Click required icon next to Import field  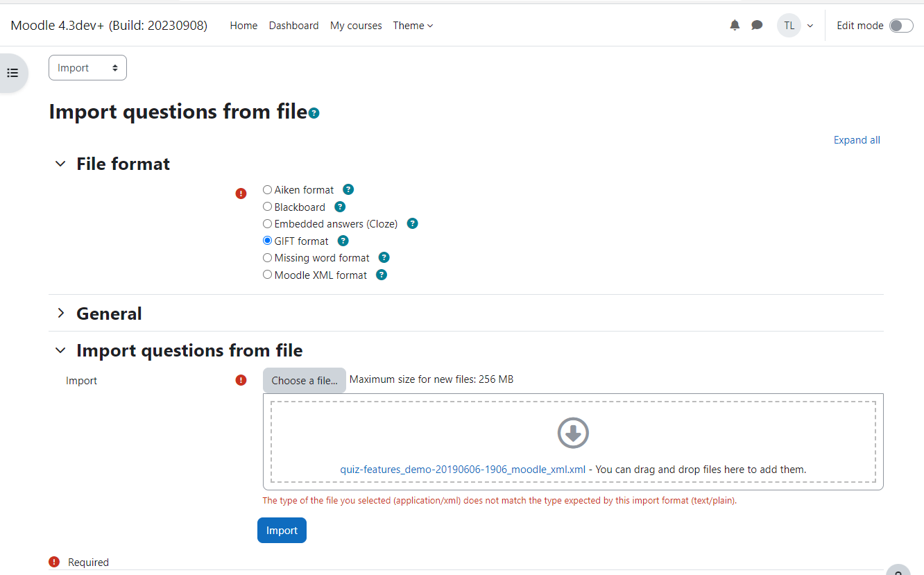pos(241,380)
